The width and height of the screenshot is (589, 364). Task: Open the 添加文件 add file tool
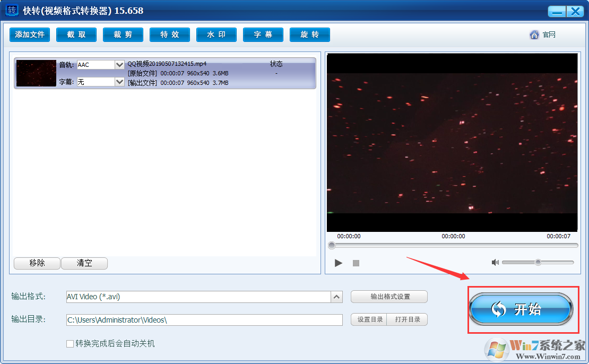coord(29,34)
